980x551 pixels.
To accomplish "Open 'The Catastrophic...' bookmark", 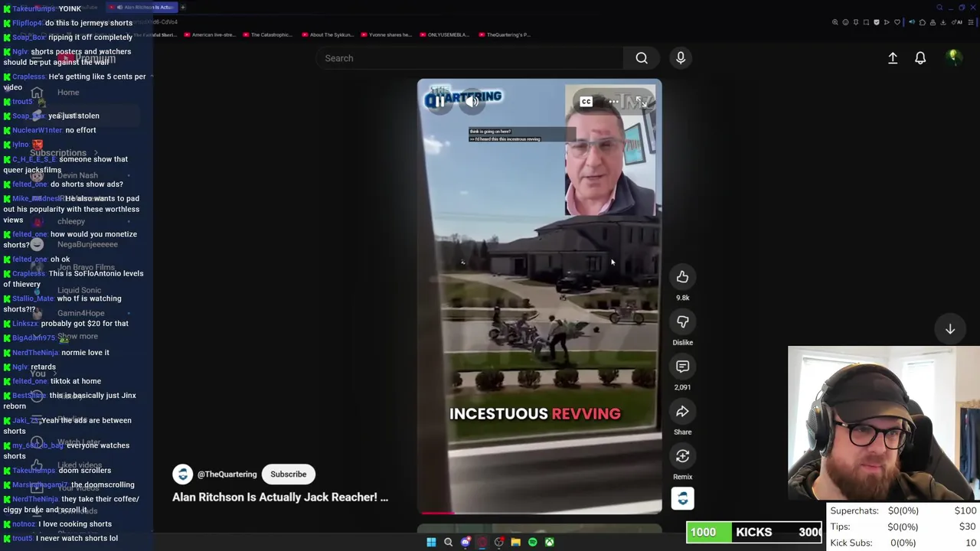I will pyautogui.click(x=267, y=34).
